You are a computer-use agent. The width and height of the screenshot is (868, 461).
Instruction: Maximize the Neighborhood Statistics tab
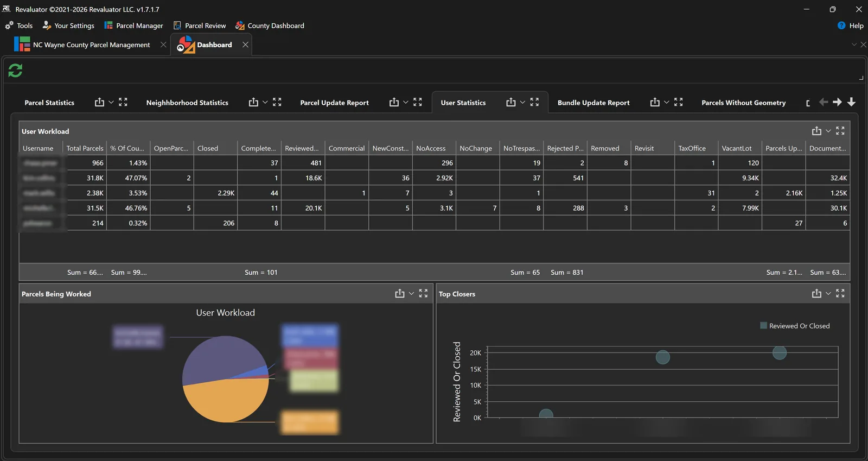point(277,102)
